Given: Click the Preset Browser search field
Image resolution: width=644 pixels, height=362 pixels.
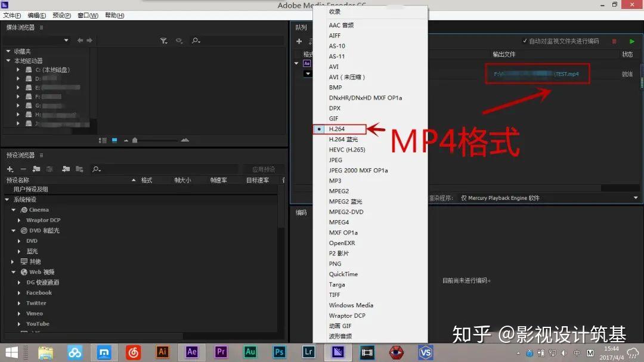Looking at the screenshot, I should click(169, 169).
